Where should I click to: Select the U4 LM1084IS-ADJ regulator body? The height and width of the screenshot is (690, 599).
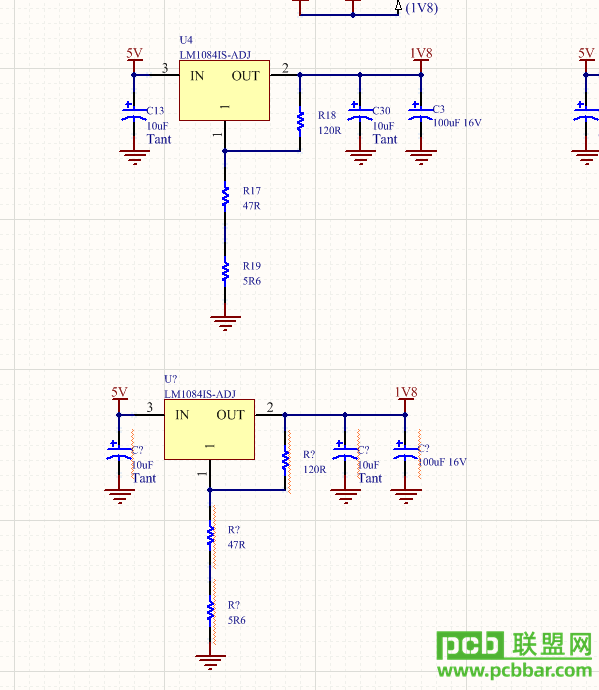click(x=224, y=90)
